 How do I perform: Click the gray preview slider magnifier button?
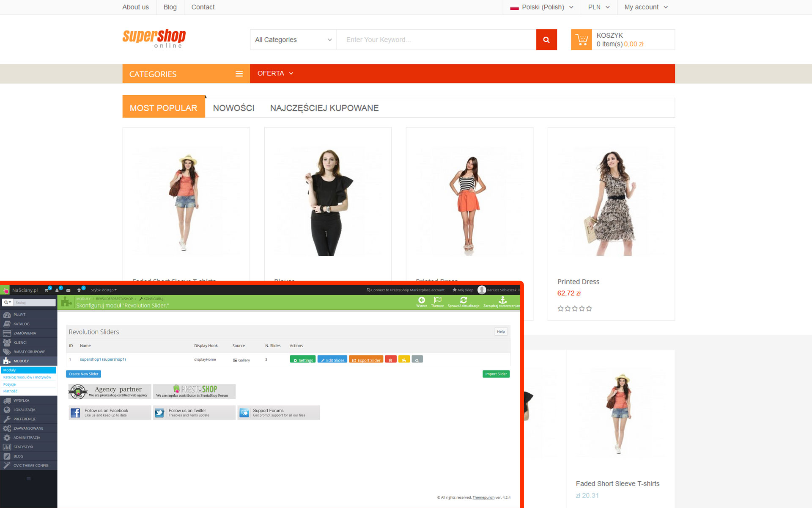point(417,359)
